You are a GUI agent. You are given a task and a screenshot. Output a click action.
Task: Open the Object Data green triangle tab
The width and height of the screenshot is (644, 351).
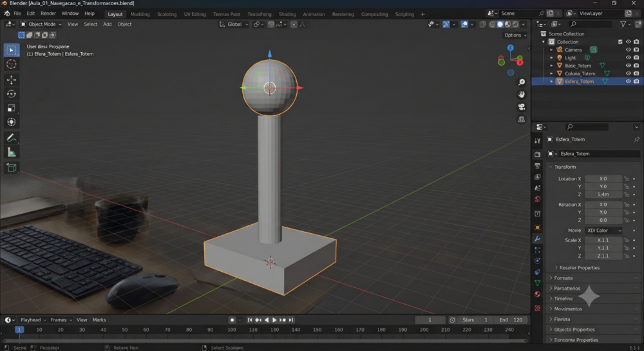point(538,283)
